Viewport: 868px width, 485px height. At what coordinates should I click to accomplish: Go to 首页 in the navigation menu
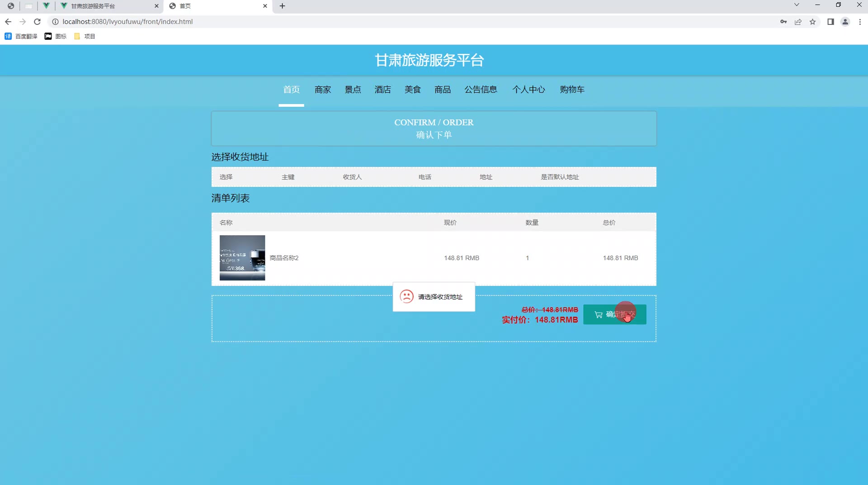[x=291, y=90]
